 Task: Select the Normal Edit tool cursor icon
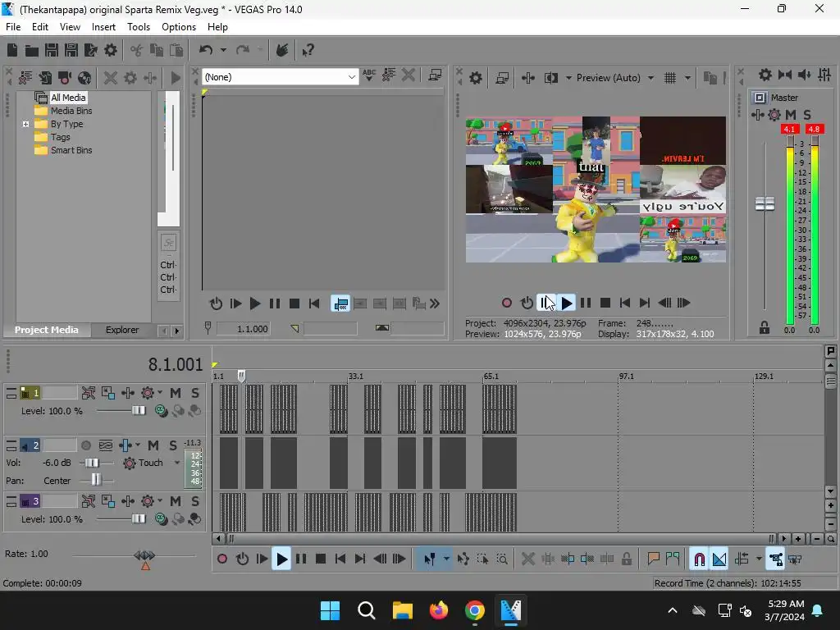coord(429,559)
